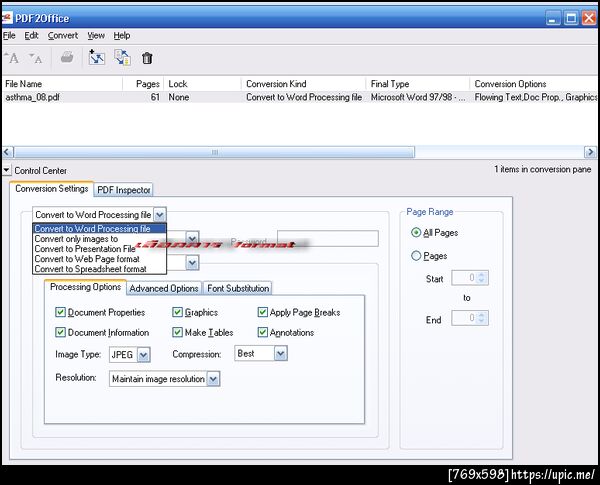This screenshot has height=485, width=600.
Task: Click the scroll right arrow of file list
Action: (x=590, y=152)
